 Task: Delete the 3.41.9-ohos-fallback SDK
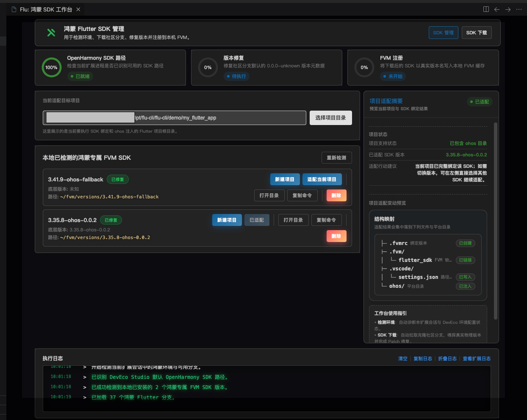point(336,195)
